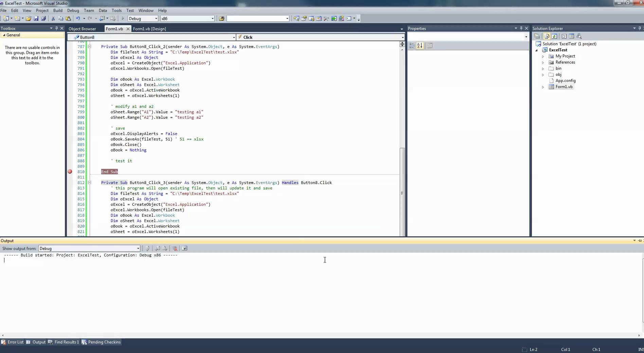Toggle Show All Files in Solution Explorer
Image resolution: width=644 pixels, height=353 pixels.
coord(547,36)
